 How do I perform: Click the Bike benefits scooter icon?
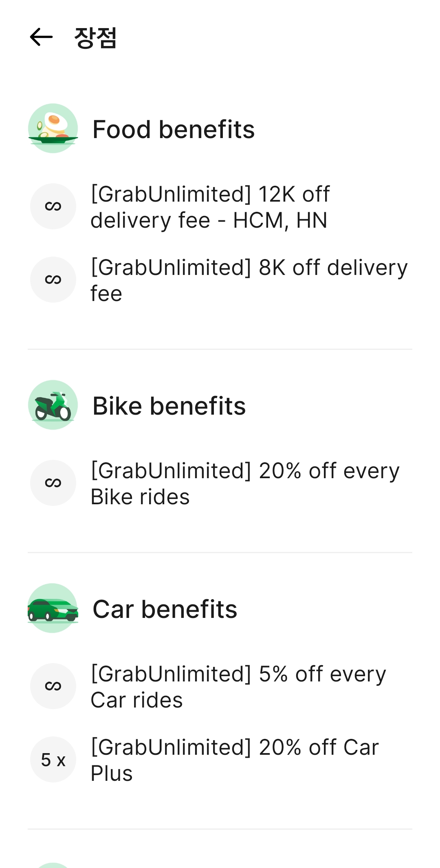pyautogui.click(x=53, y=405)
